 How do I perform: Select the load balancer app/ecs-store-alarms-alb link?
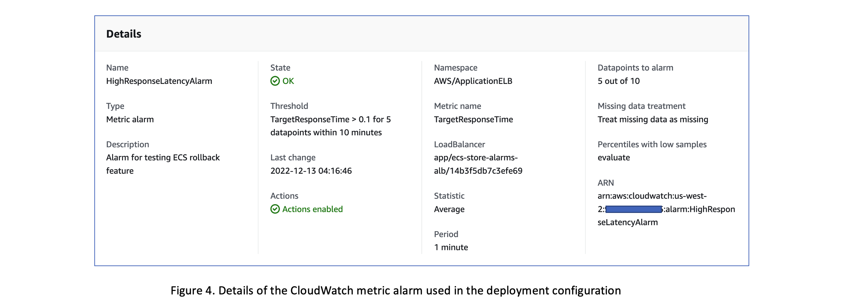pyautogui.click(x=478, y=164)
